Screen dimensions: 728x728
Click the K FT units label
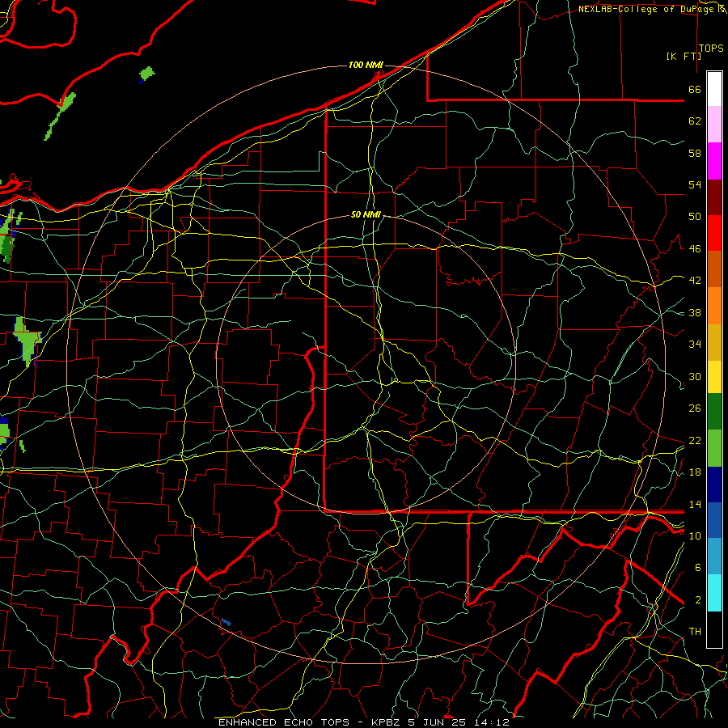(x=684, y=56)
